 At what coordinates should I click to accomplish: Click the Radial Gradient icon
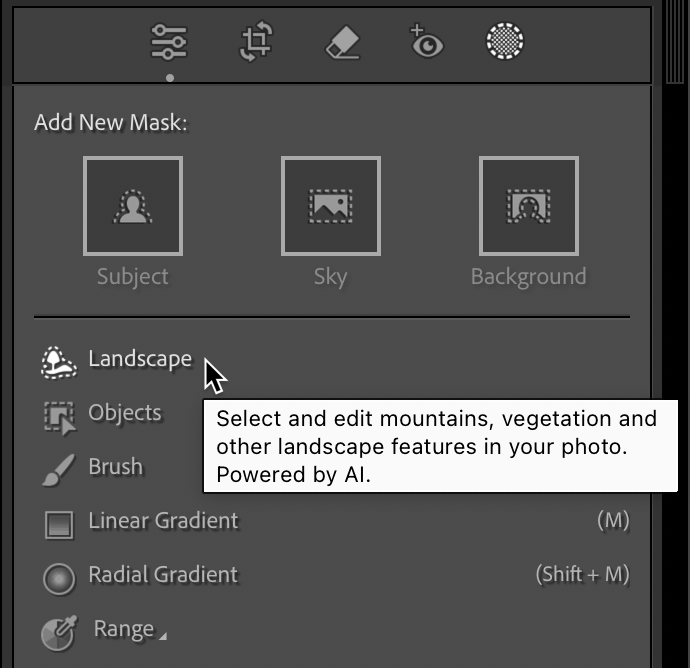[x=59, y=579]
